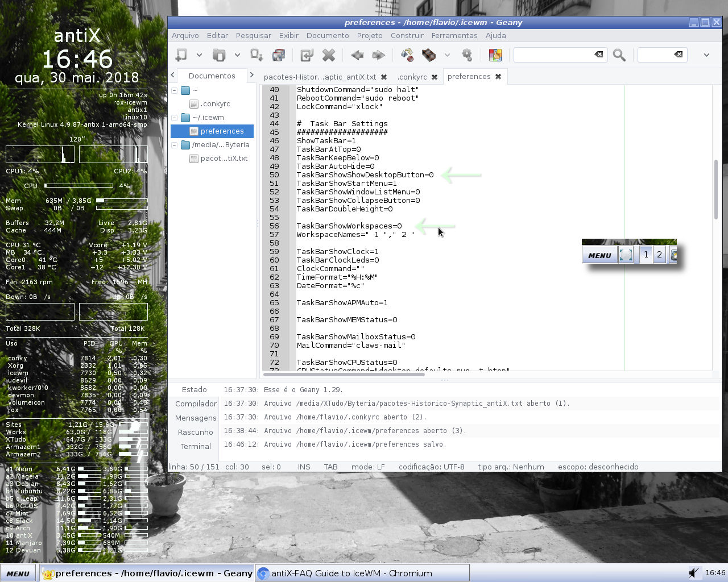Click the muted volume tray icon
Image resolution: width=728 pixels, height=582 pixels.
(693, 573)
